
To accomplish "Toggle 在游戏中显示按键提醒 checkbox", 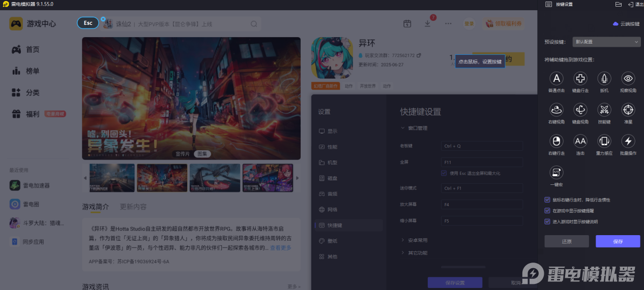I will tap(547, 211).
